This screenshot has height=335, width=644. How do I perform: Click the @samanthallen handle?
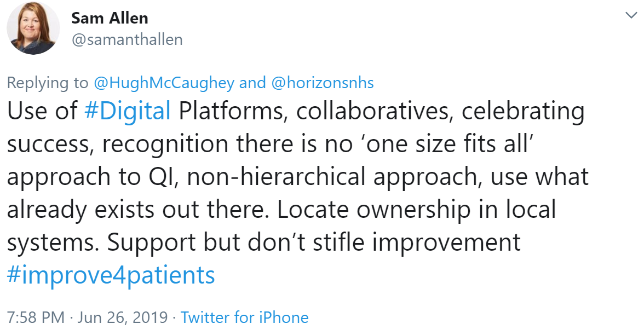[x=127, y=40]
